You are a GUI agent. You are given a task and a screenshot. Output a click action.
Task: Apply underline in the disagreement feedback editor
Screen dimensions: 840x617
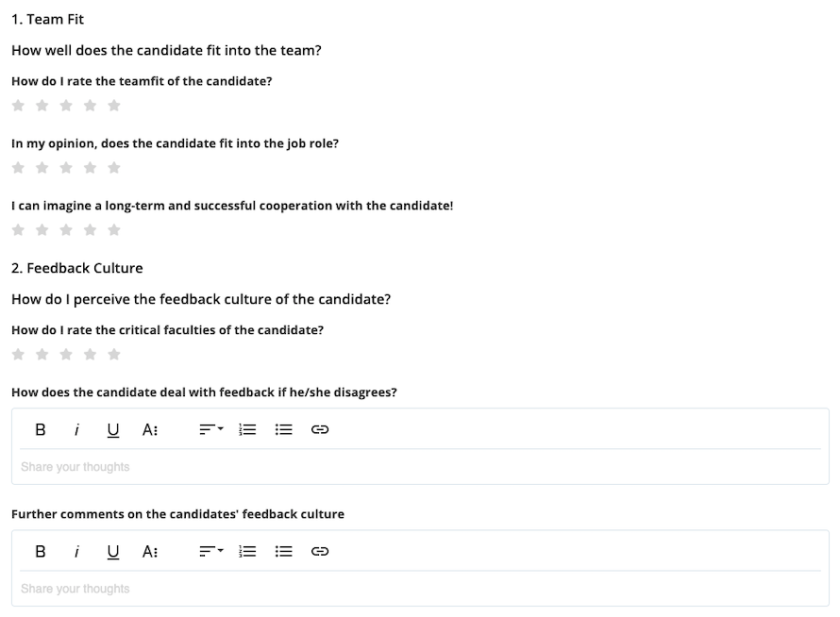pos(113,430)
